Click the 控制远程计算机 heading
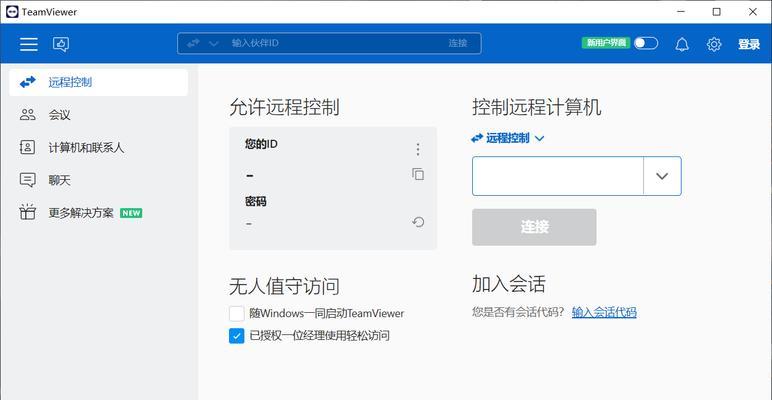Viewport: 772px width, 400px height. pyautogui.click(x=537, y=107)
